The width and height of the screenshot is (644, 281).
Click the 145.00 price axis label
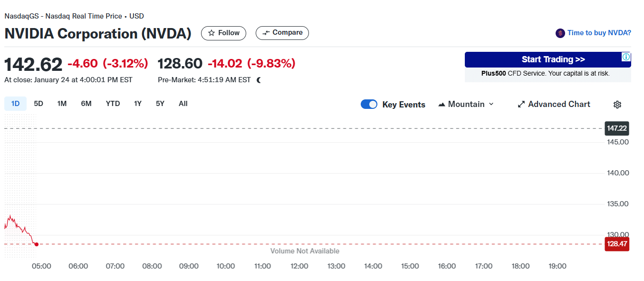618,142
